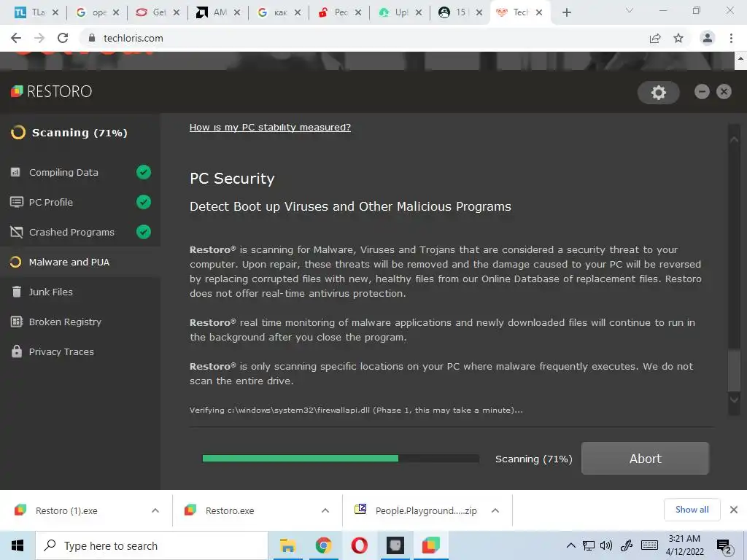Click the Restoro logo
Screen dimensions: 747x560
[52, 91]
